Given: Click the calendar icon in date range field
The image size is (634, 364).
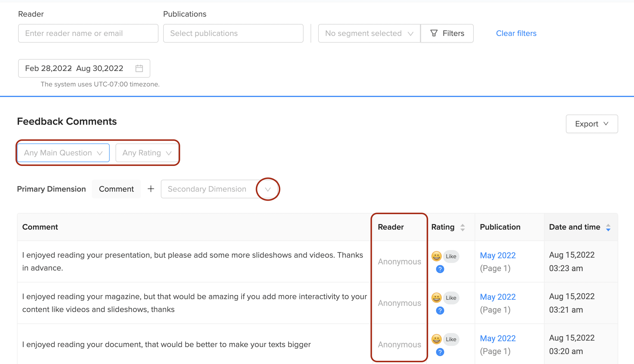Looking at the screenshot, I should pyautogui.click(x=139, y=68).
